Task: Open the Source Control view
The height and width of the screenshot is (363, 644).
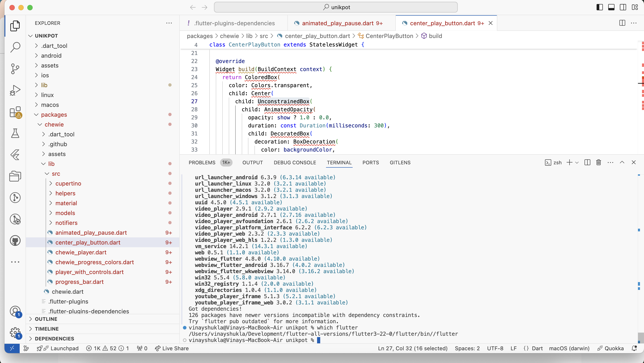Action: [15, 69]
